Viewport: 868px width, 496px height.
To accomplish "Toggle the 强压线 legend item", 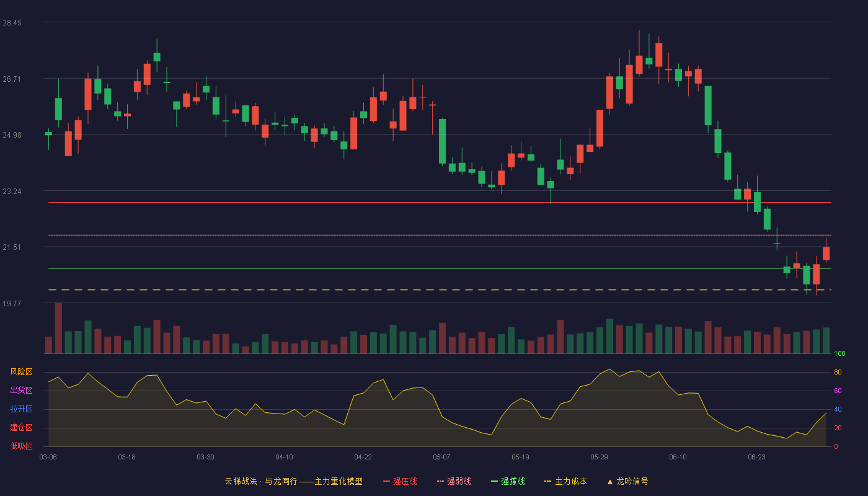I will point(400,481).
